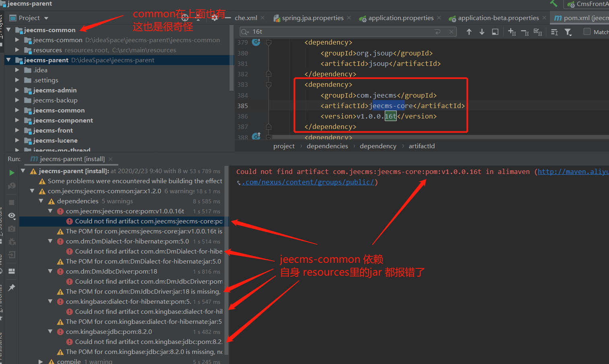This screenshot has height=364, width=609.
Task: Open Project tool window settings gear
Action: pos(215,18)
